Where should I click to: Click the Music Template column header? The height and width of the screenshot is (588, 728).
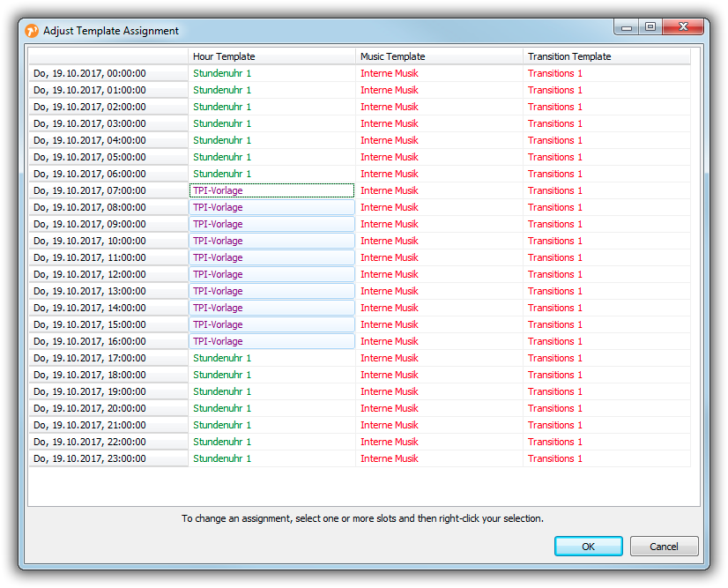click(x=439, y=56)
